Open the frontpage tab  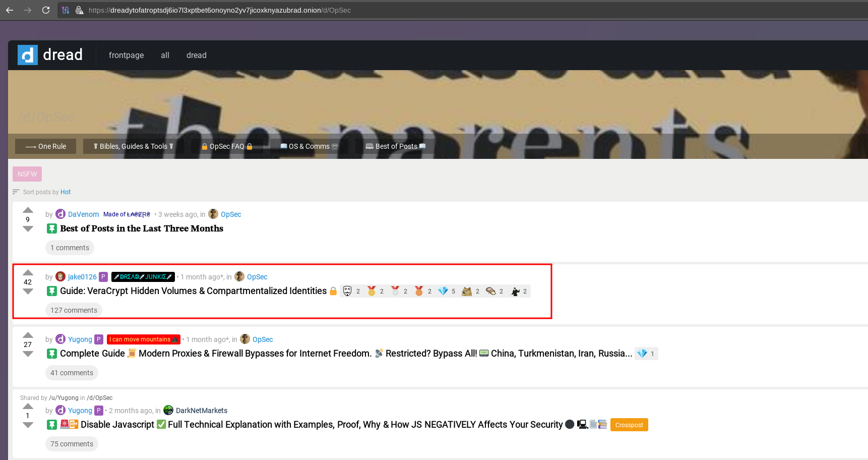[126, 55]
